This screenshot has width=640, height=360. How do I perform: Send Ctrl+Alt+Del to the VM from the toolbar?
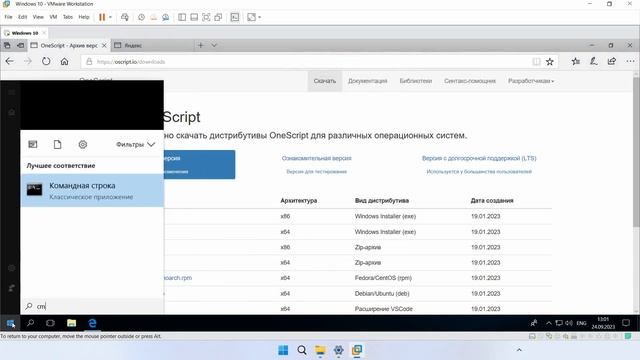pyautogui.click(x=125, y=17)
